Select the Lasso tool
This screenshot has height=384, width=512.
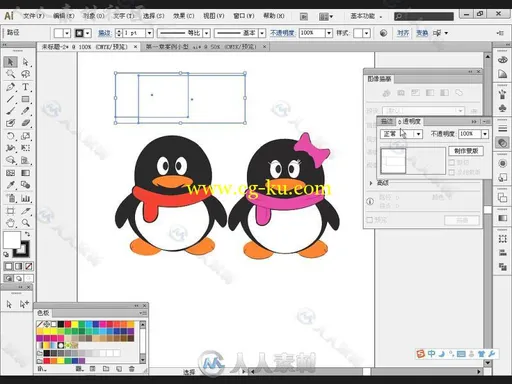[x=25, y=74]
